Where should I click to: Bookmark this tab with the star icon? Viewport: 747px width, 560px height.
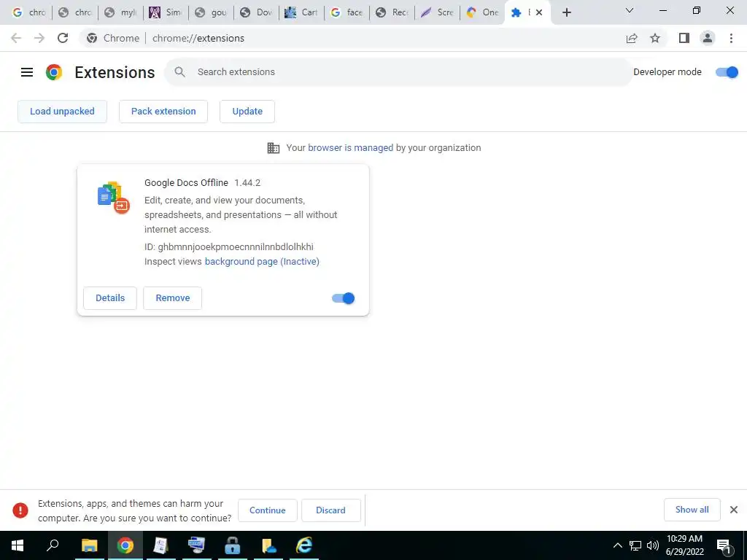pos(655,38)
